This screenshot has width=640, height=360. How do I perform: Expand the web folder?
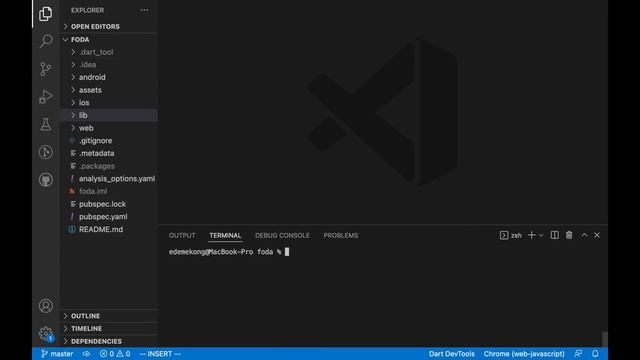pos(109,128)
